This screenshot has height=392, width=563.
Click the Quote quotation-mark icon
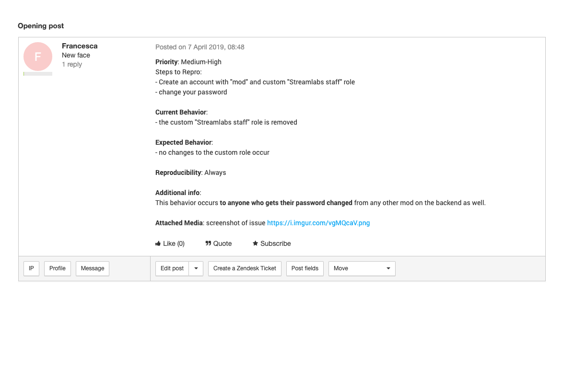pos(208,243)
